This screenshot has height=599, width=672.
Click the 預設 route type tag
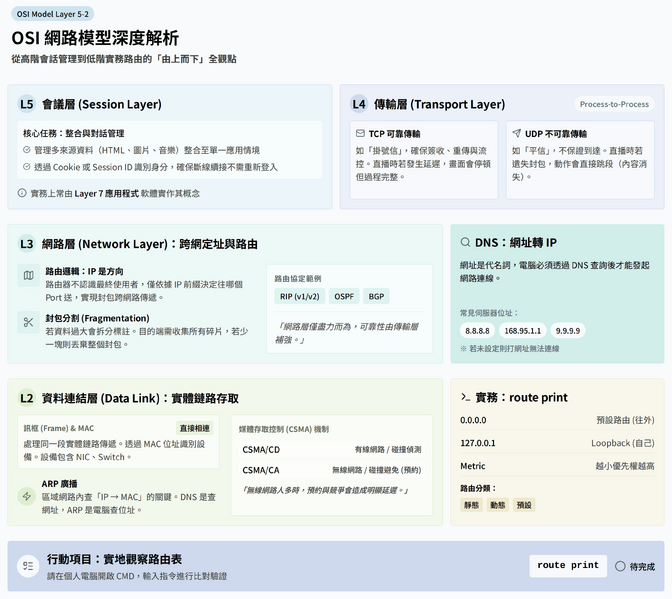point(524,505)
